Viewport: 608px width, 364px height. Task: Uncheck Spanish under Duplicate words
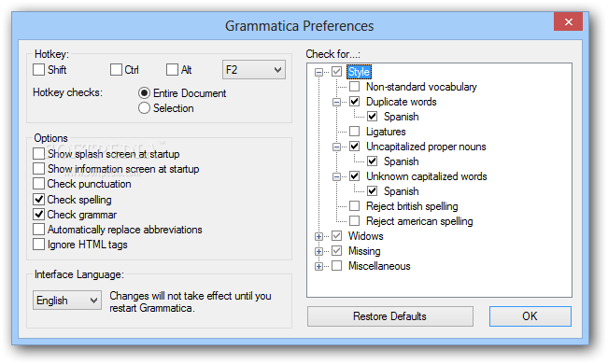point(373,117)
